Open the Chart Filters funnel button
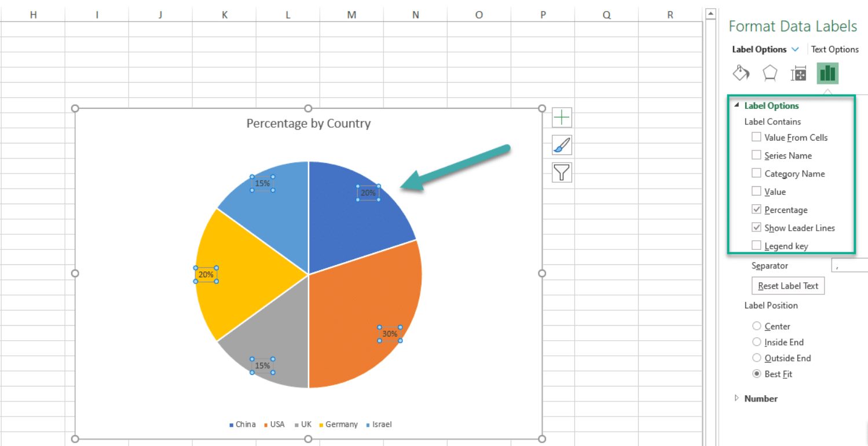 tap(562, 172)
